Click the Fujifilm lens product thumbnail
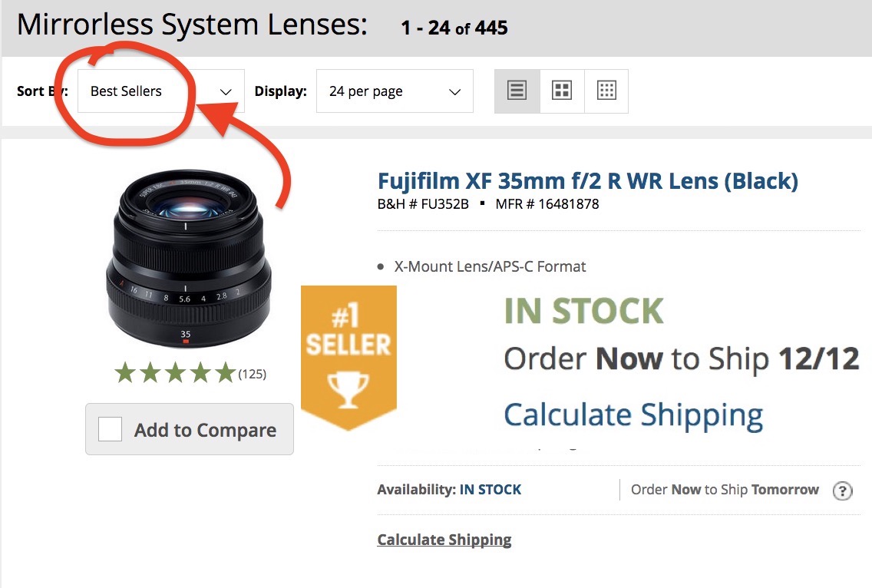872x588 pixels. click(x=189, y=259)
